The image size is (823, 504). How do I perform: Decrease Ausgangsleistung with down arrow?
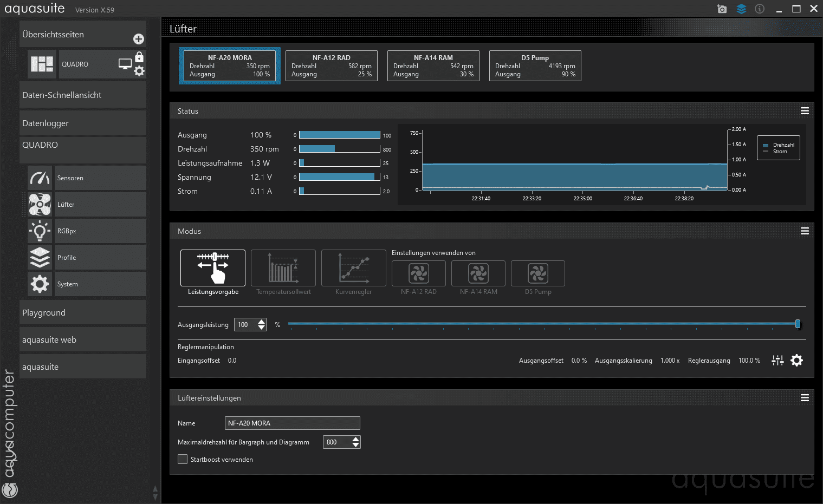point(262,328)
